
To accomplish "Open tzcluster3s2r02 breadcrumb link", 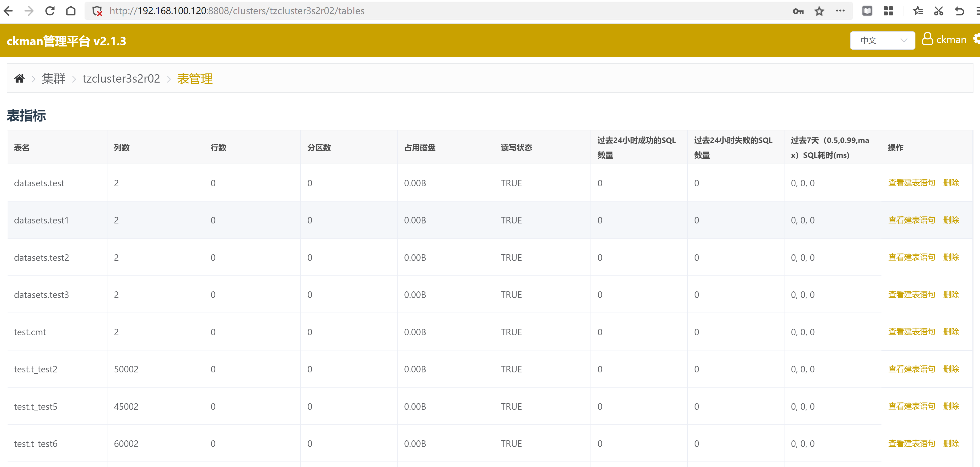I will [121, 78].
